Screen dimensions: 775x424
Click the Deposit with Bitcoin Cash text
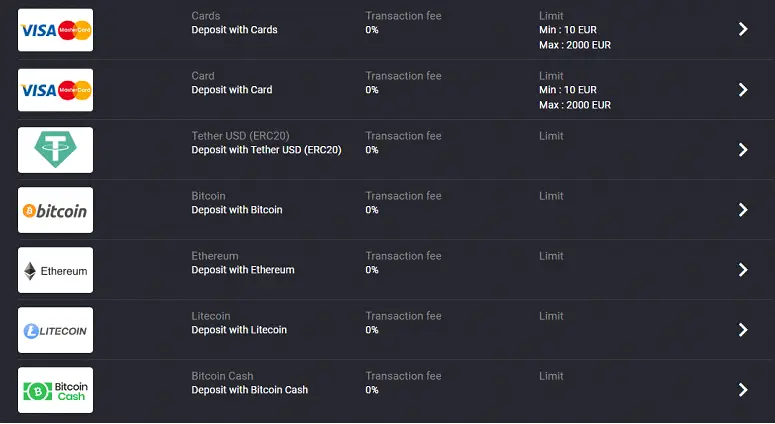[250, 390]
